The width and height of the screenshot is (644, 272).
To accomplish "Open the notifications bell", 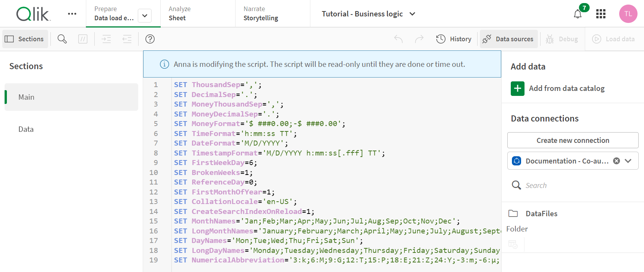I will [578, 14].
